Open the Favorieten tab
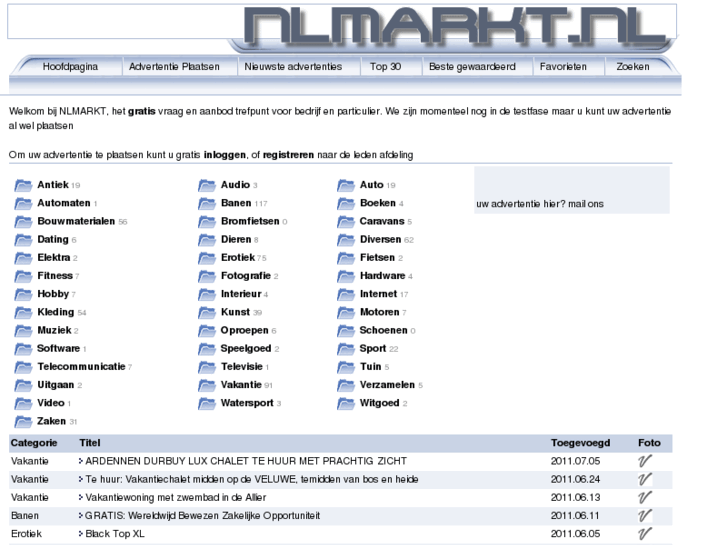Viewport: 727px width, 545px height. 563,67
